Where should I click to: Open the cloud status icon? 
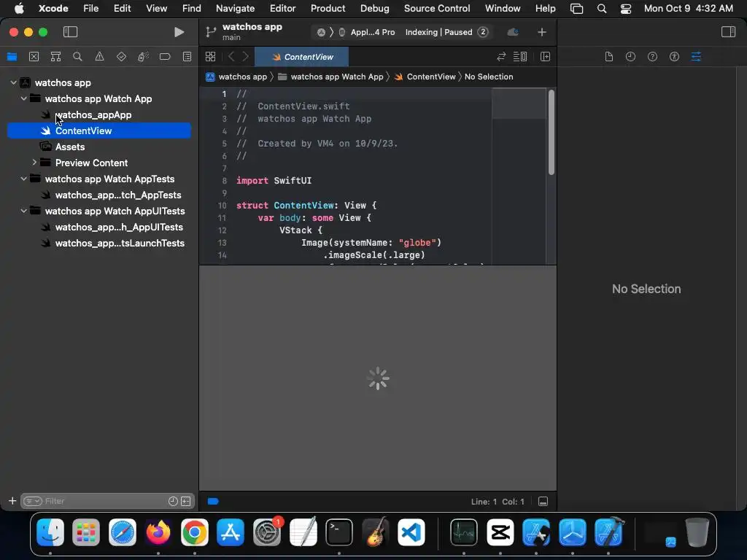(x=513, y=32)
